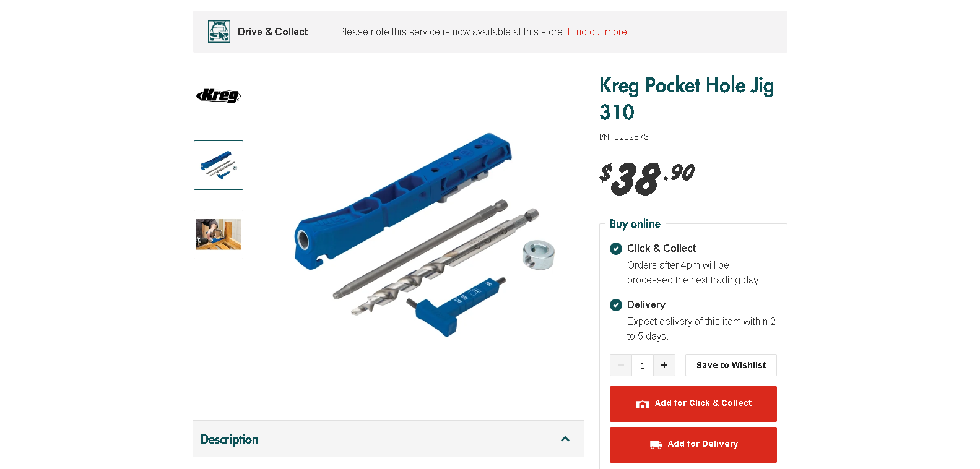The width and height of the screenshot is (980, 469).
Task: Click the quantity input field
Action: click(643, 365)
